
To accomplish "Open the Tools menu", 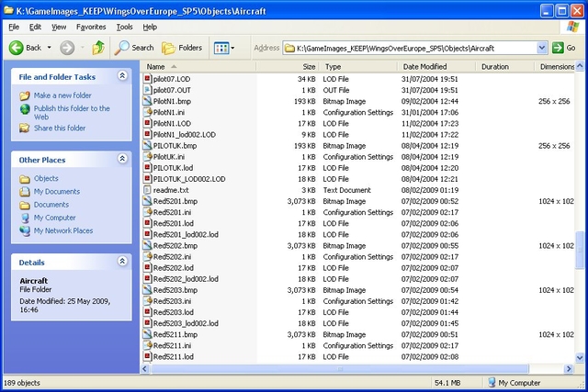I will click(x=124, y=27).
